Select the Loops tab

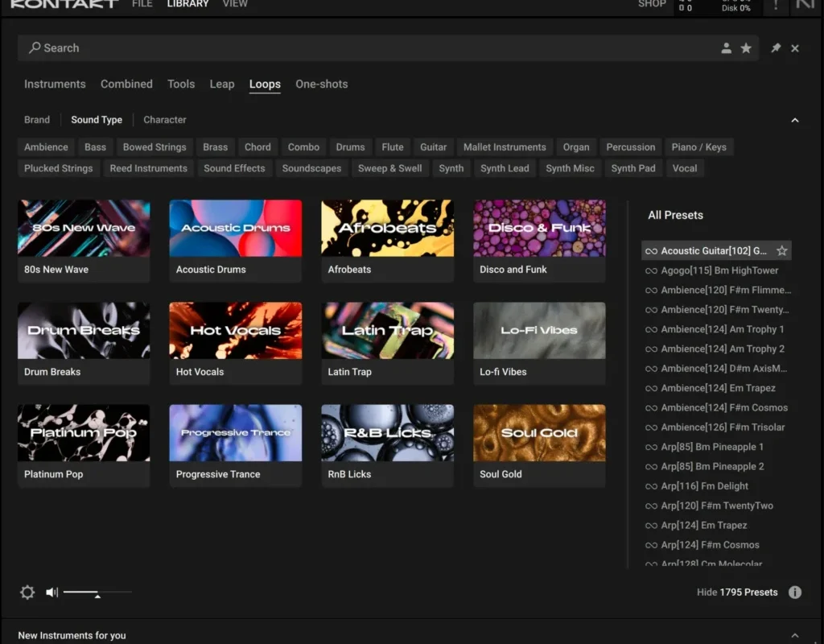pyautogui.click(x=265, y=84)
